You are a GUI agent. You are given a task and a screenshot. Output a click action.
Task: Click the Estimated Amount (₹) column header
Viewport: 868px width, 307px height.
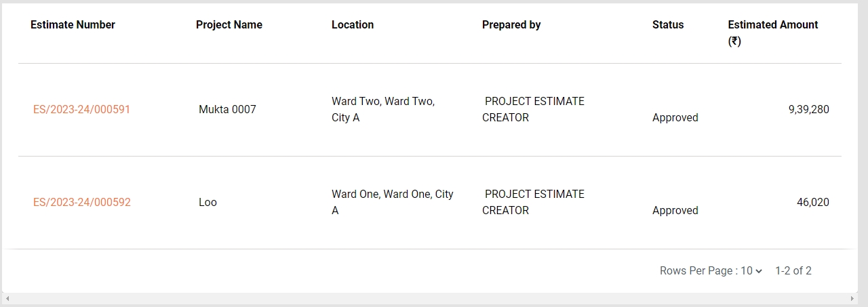(x=772, y=33)
